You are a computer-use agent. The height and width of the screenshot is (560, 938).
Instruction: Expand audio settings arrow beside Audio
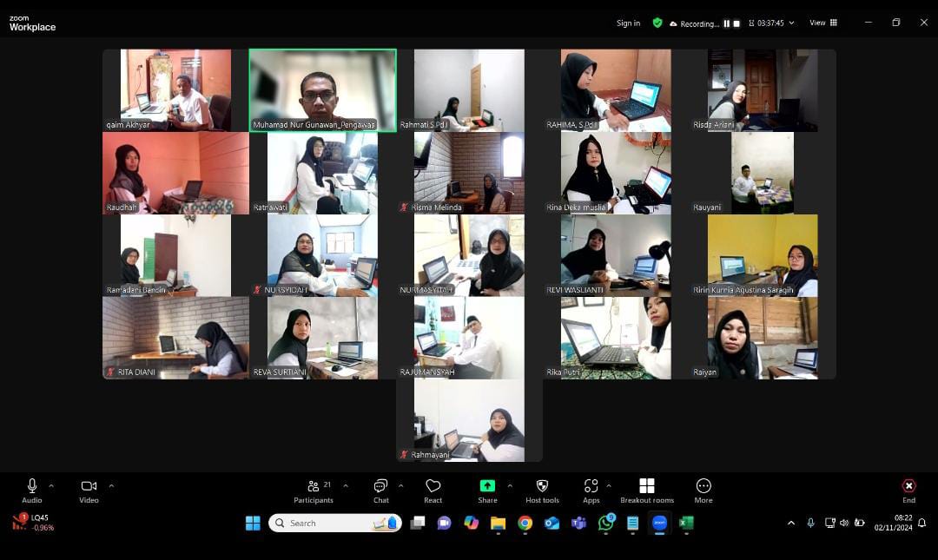pyautogui.click(x=51, y=486)
